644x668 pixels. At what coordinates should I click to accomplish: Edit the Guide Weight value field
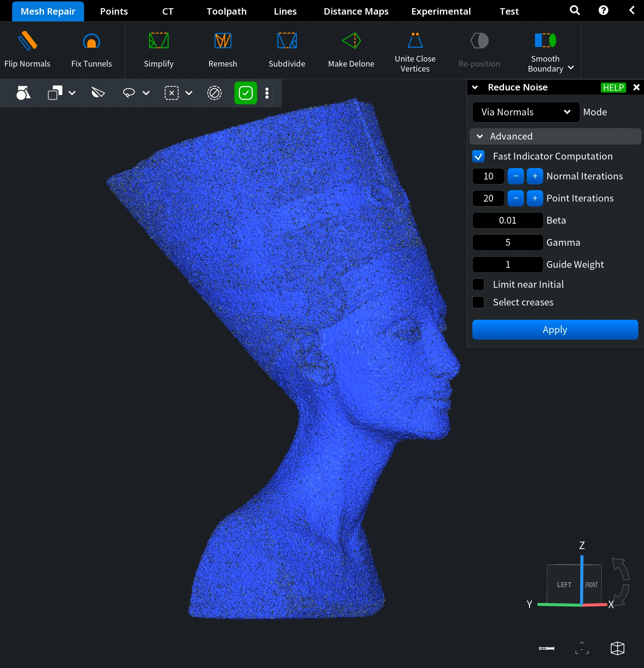(x=508, y=265)
